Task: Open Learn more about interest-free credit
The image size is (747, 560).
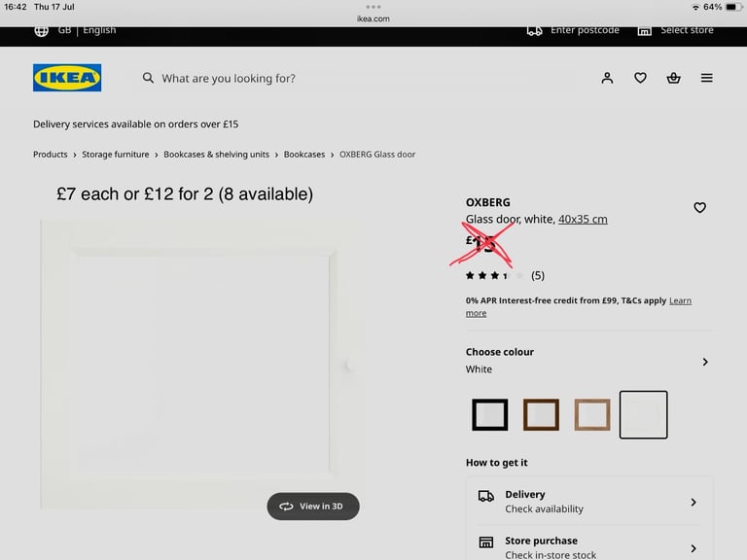Action: [680, 300]
